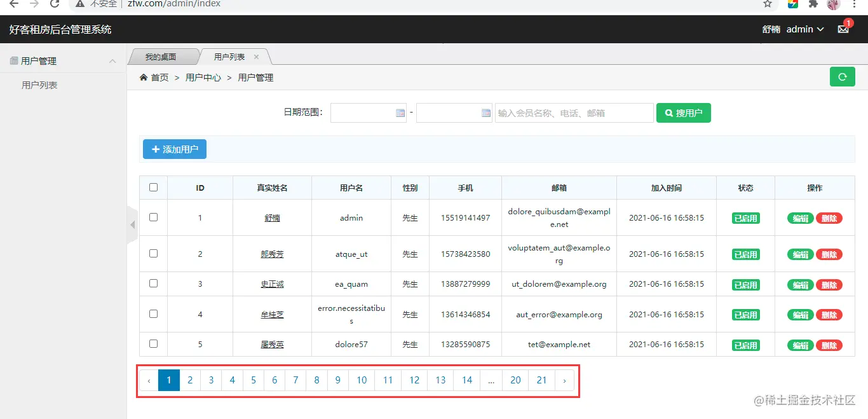Click 用户中心 in the breadcrumb
The height and width of the screenshot is (419, 868).
(203, 78)
